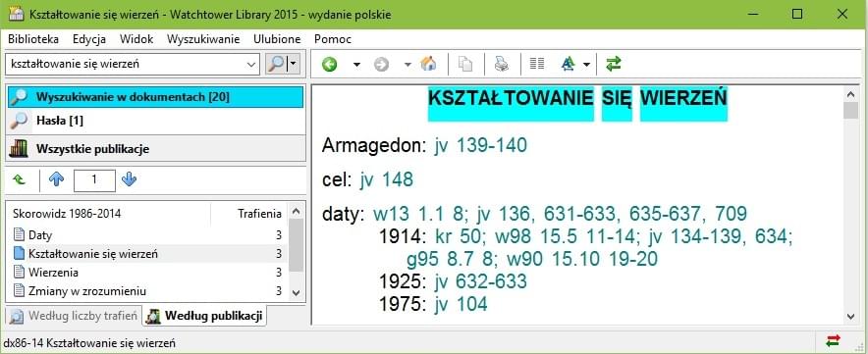This screenshot has width=868, height=354.
Task: Open the text size dropdown arrow
Action: tap(586, 65)
